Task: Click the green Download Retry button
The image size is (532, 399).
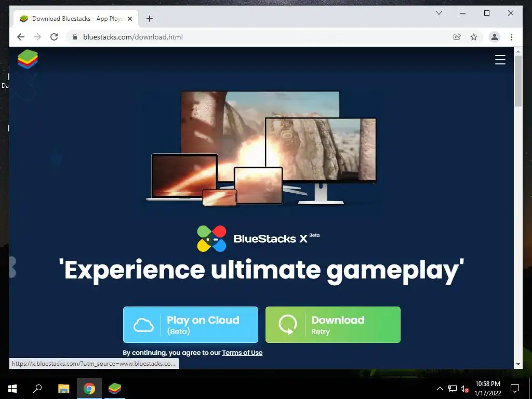Action: click(333, 325)
